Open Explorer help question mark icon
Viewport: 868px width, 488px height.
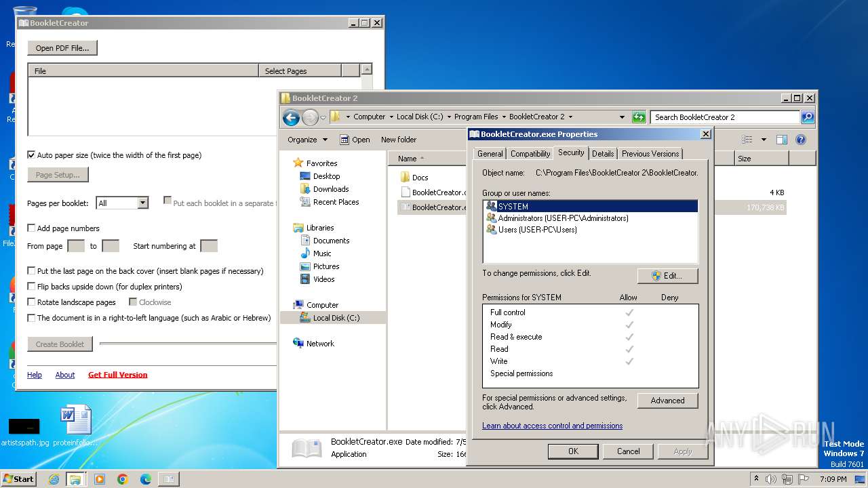coord(801,140)
